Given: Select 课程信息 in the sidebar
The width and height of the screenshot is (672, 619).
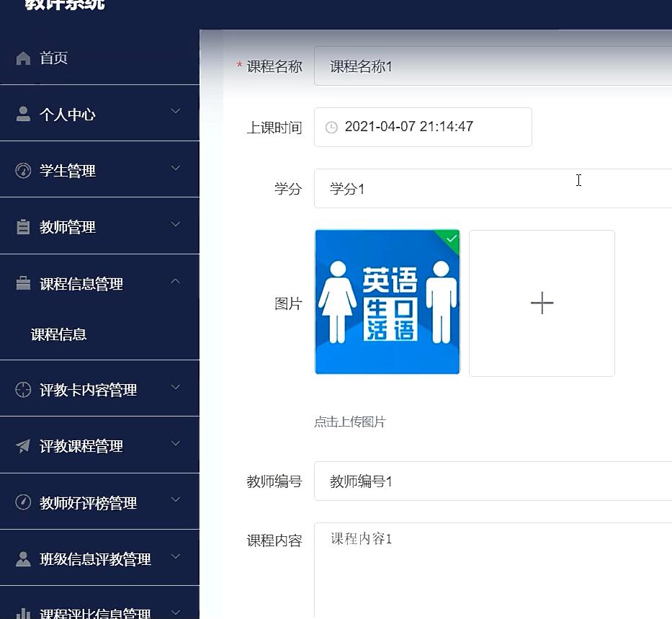Looking at the screenshot, I should [58, 334].
